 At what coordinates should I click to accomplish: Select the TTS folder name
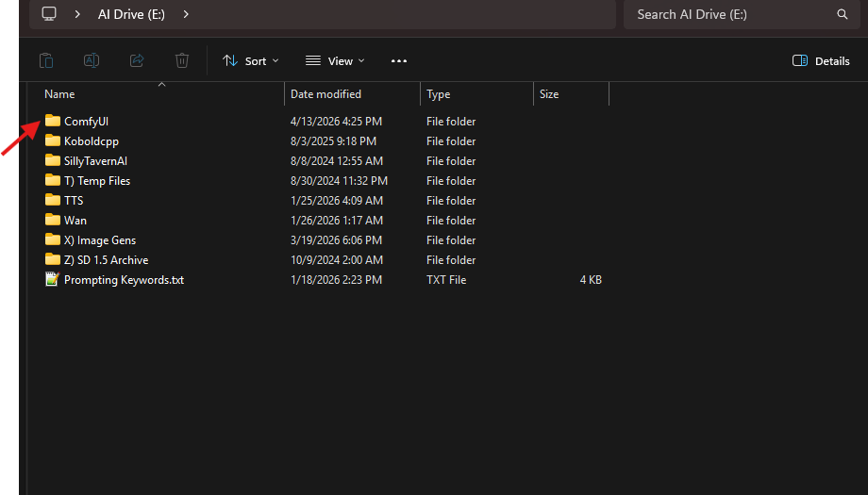click(74, 200)
